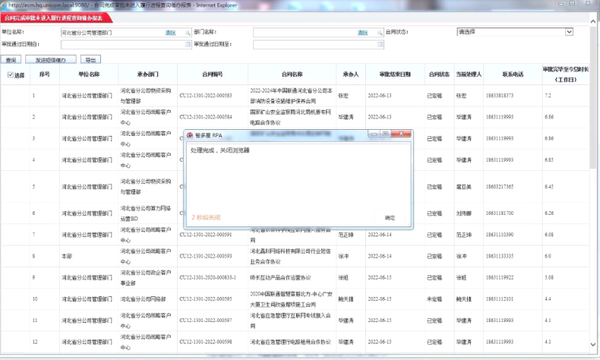Click the 7.2 duration value

click(x=548, y=96)
